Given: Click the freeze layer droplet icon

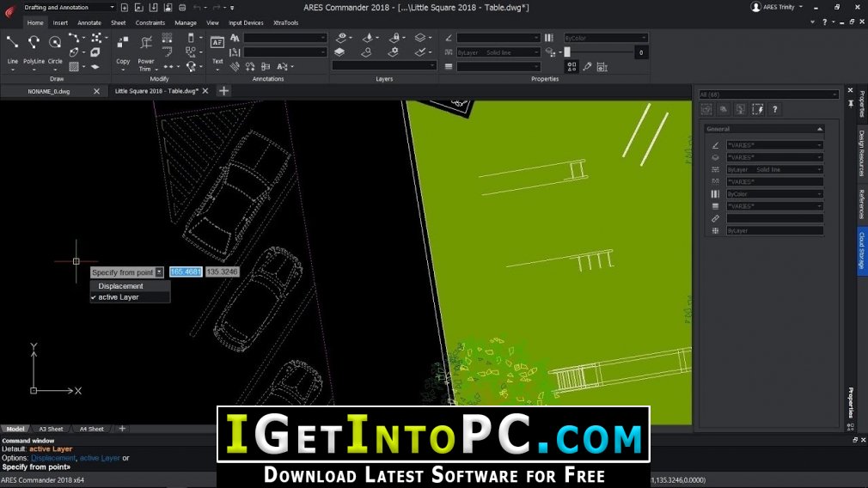Looking at the screenshot, I should coord(368,38).
